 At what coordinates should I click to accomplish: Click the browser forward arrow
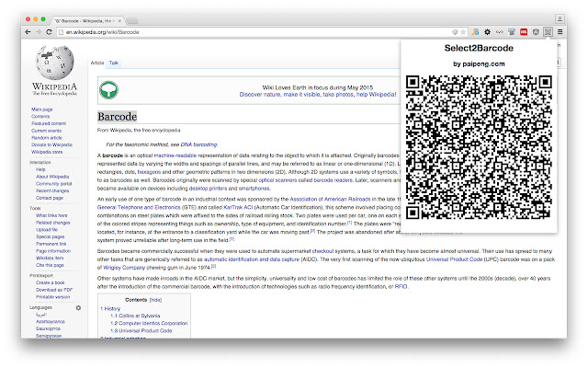39,32
